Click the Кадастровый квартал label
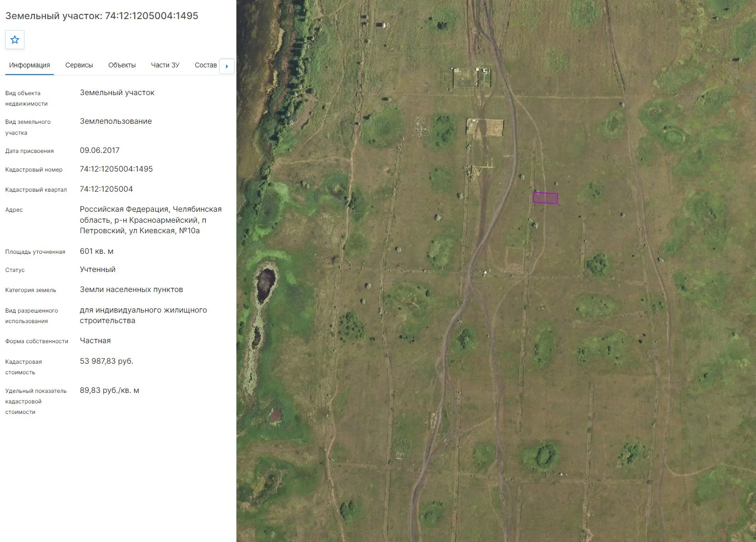 (36, 190)
